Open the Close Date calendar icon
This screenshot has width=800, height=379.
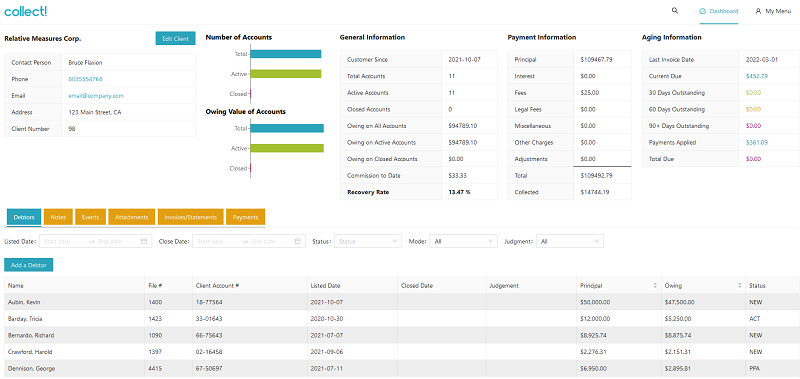(x=297, y=241)
